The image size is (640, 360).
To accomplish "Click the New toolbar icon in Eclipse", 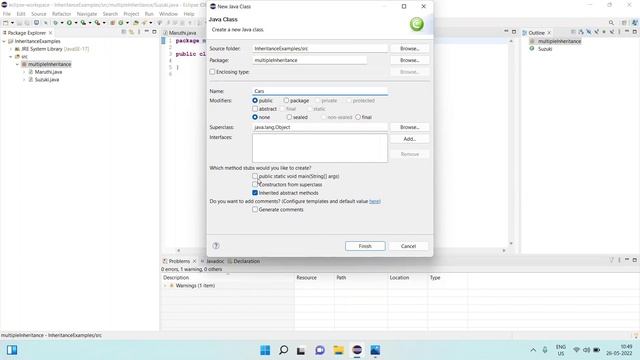I will point(6,23).
